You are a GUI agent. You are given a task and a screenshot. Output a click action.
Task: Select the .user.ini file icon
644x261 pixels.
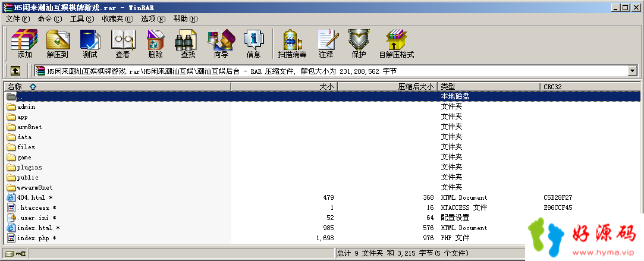coord(11,218)
